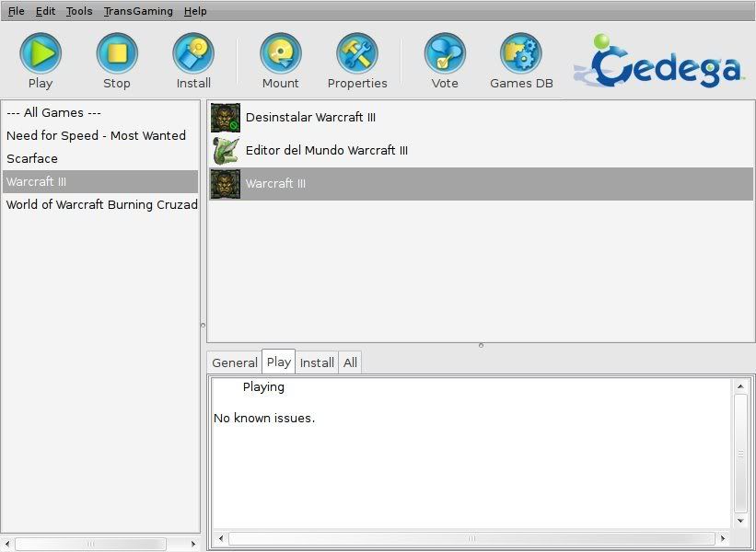The width and height of the screenshot is (756, 552).
Task: Open the Games DB icon
Action: [x=521, y=53]
